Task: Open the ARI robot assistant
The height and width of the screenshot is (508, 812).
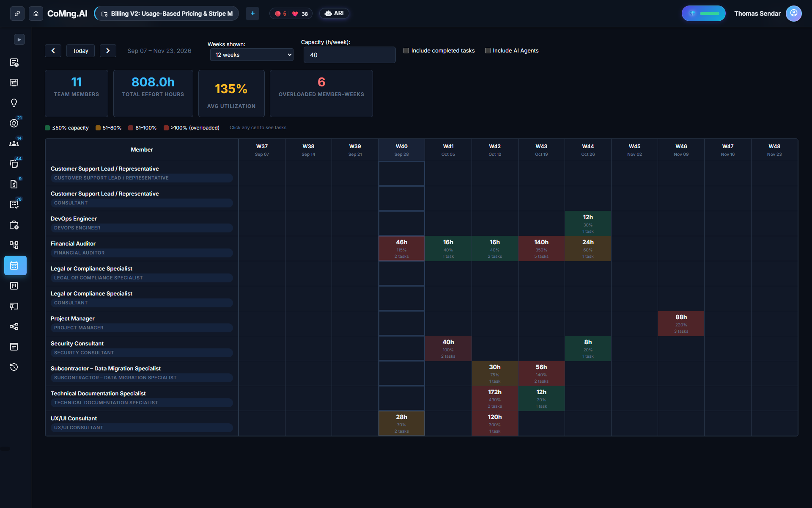Action: 334,14
